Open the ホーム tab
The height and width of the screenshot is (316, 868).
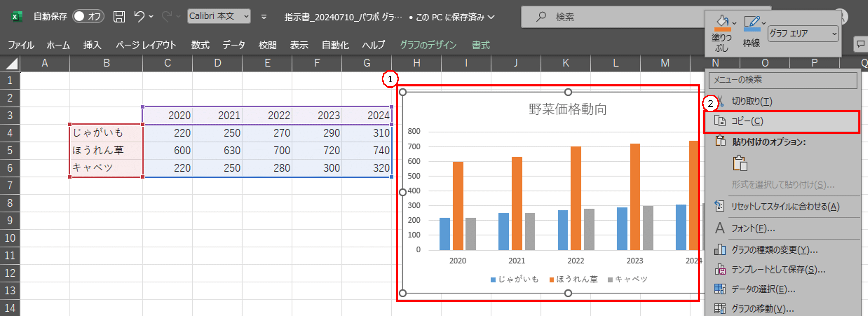(58, 45)
